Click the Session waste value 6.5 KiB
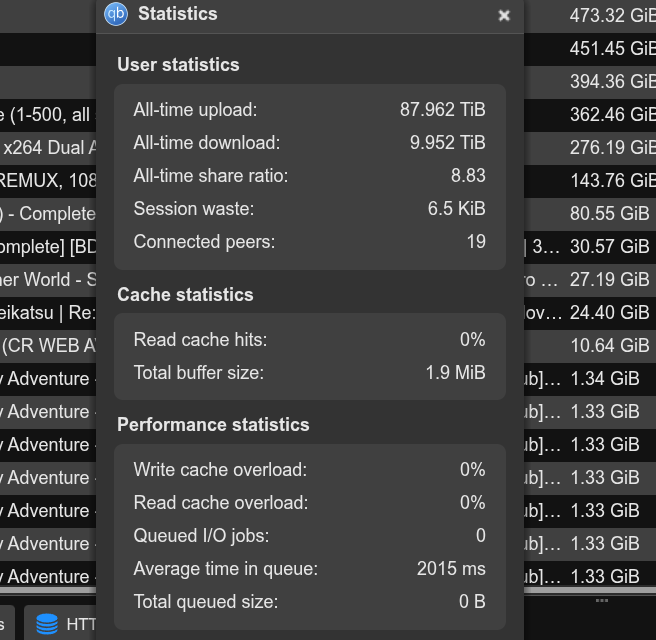 [x=456, y=208]
